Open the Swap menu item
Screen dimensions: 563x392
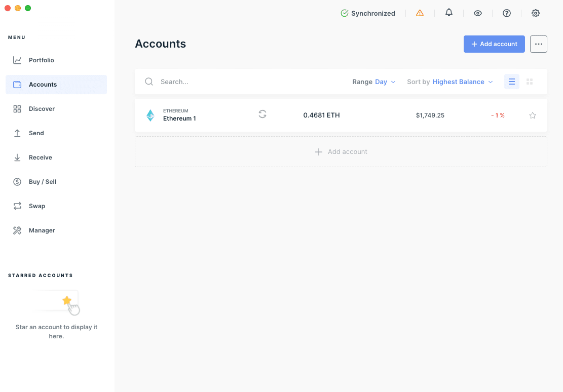point(37,206)
